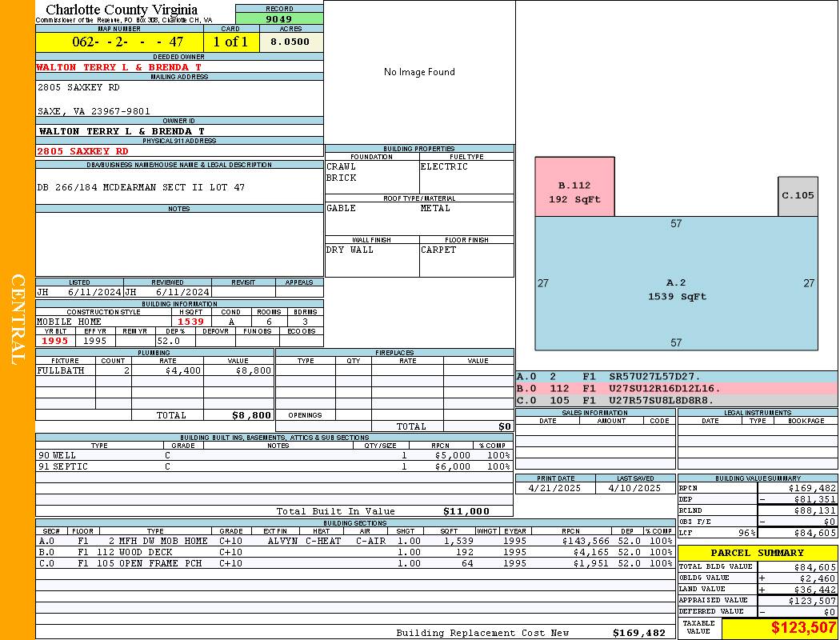Click the card '1 of 1' indicator
Image resolution: width=840 pixels, height=640 pixels.
[x=231, y=42]
